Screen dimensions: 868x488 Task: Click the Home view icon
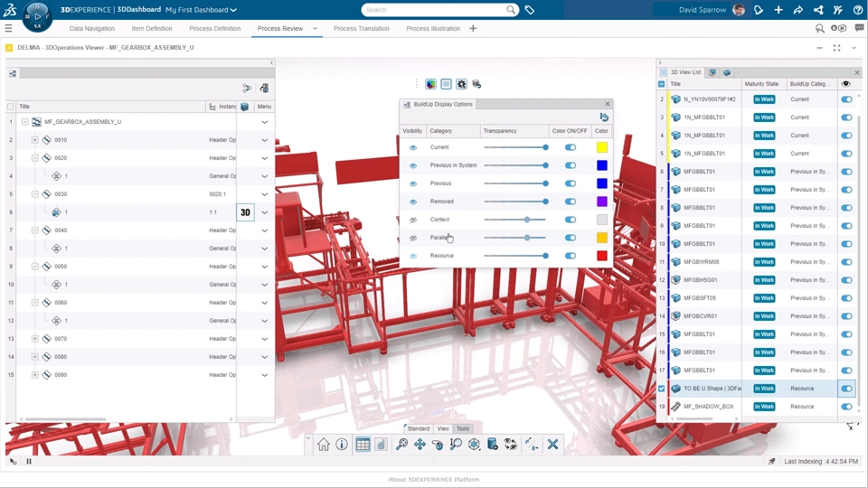(x=324, y=445)
